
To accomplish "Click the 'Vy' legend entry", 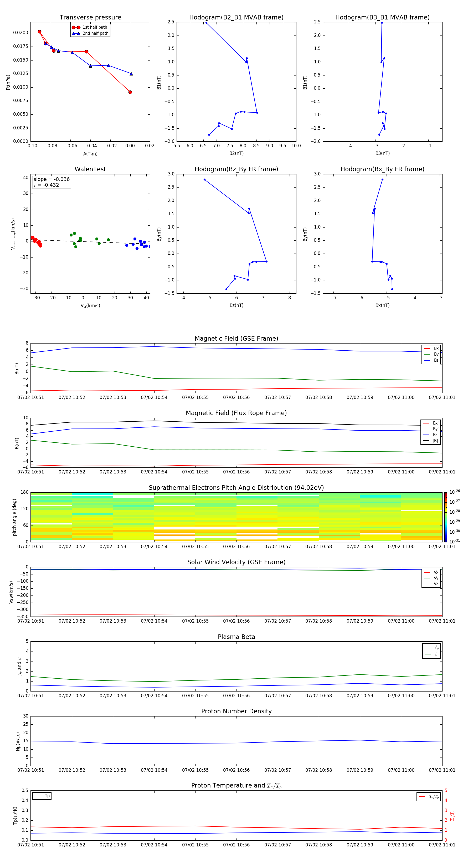I will coord(431,578).
